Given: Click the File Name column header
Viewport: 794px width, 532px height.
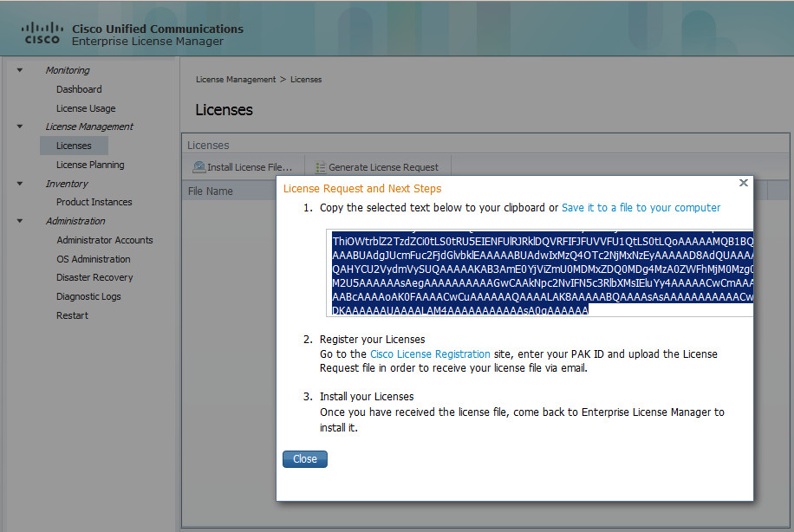Looking at the screenshot, I should (x=210, y=191).
